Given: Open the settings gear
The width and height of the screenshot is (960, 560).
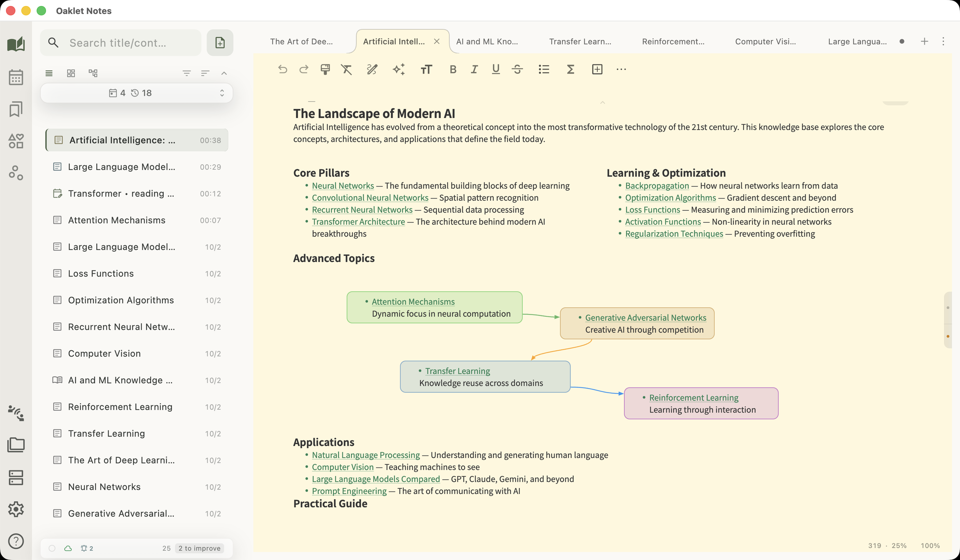Looking at the screenshot, I should coord(16,509).
